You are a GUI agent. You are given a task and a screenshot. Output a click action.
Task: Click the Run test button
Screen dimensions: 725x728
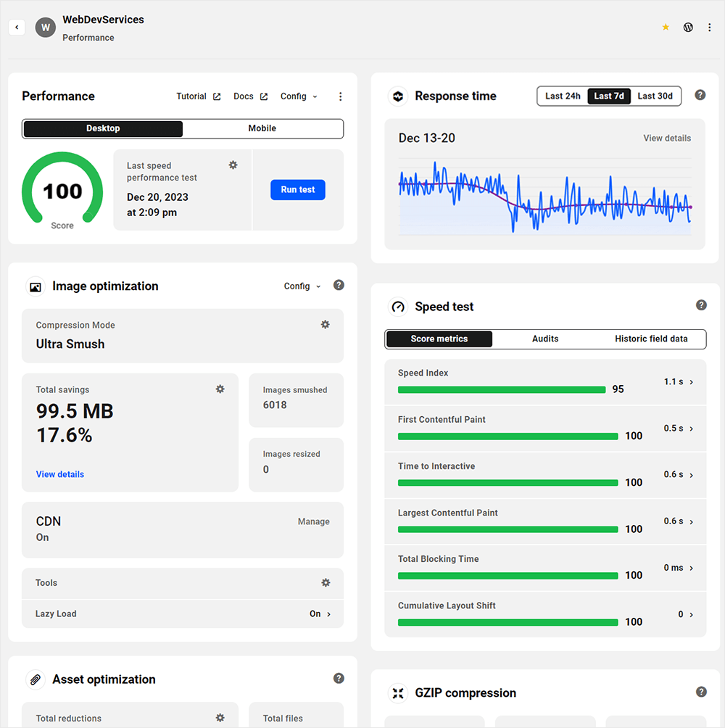point(297,189)
